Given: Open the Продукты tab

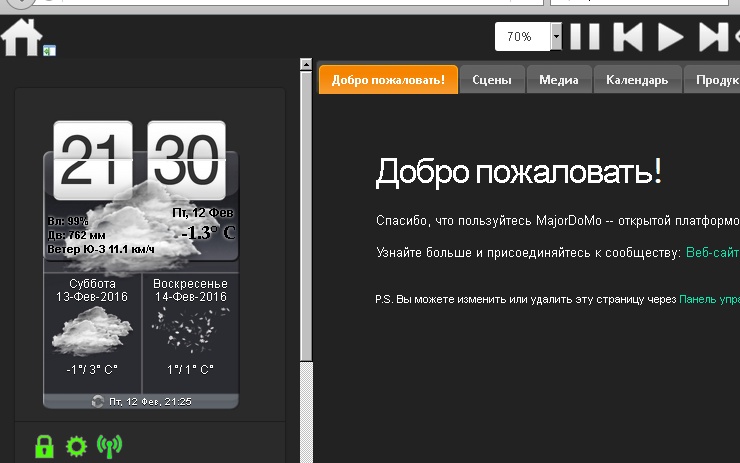Looking at the screenshot, I should tap(713, 80).
